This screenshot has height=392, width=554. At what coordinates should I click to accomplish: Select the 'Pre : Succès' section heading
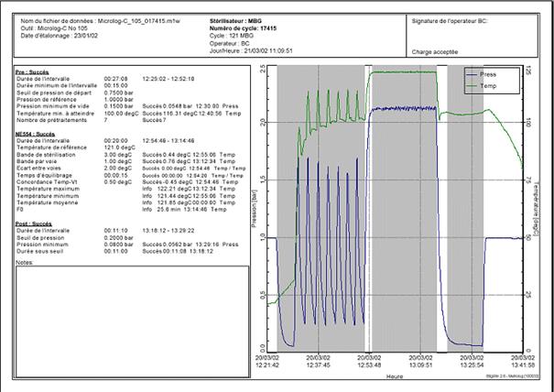pos(34,70)
